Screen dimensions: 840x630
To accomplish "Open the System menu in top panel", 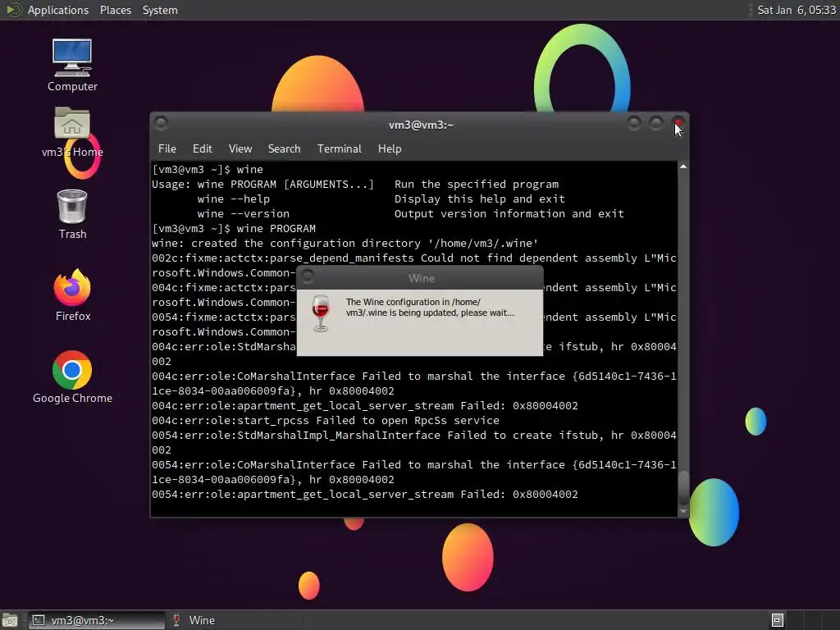I will (x=160, y=10).
